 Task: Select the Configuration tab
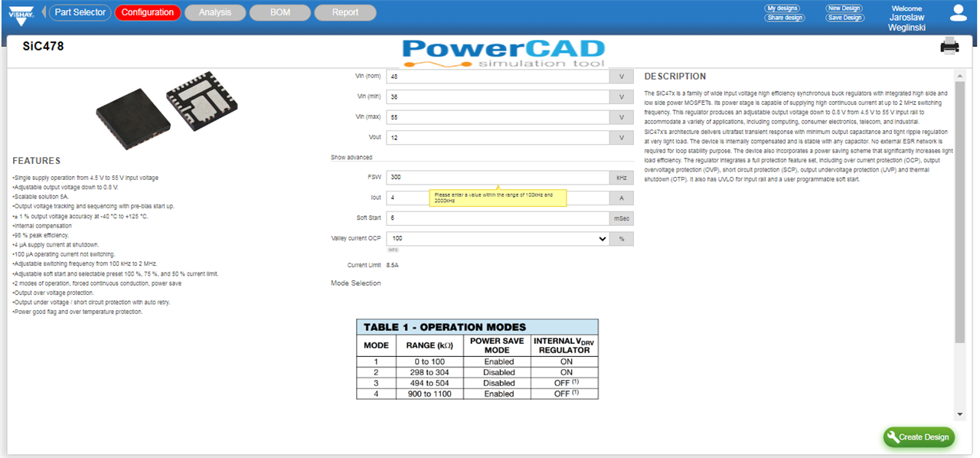[x=148, y=12]
